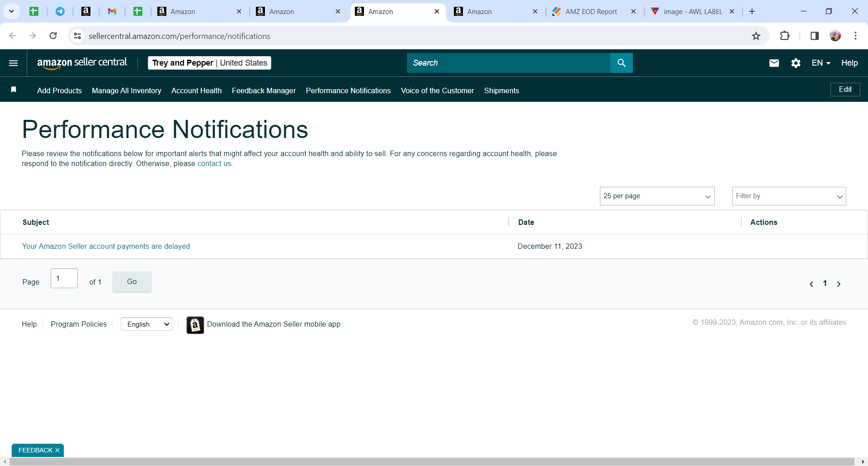
Task: Click the Edit button in nav bar
Action: [x=845, y=90]
